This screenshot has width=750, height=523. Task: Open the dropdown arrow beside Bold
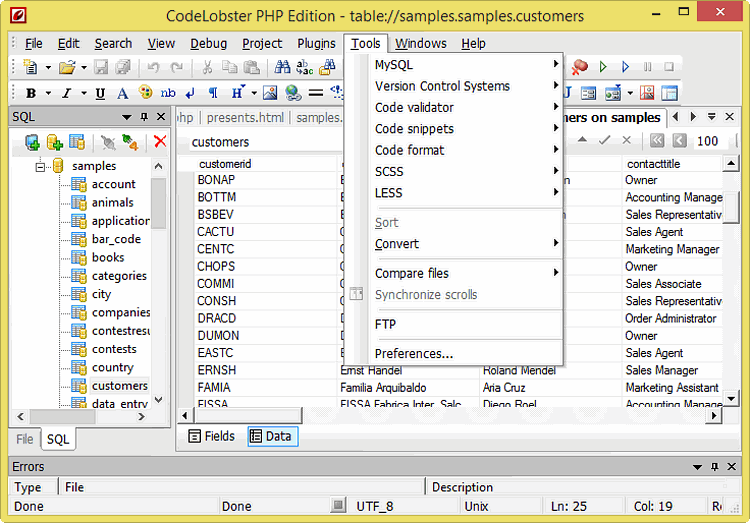tap(48, 93)
